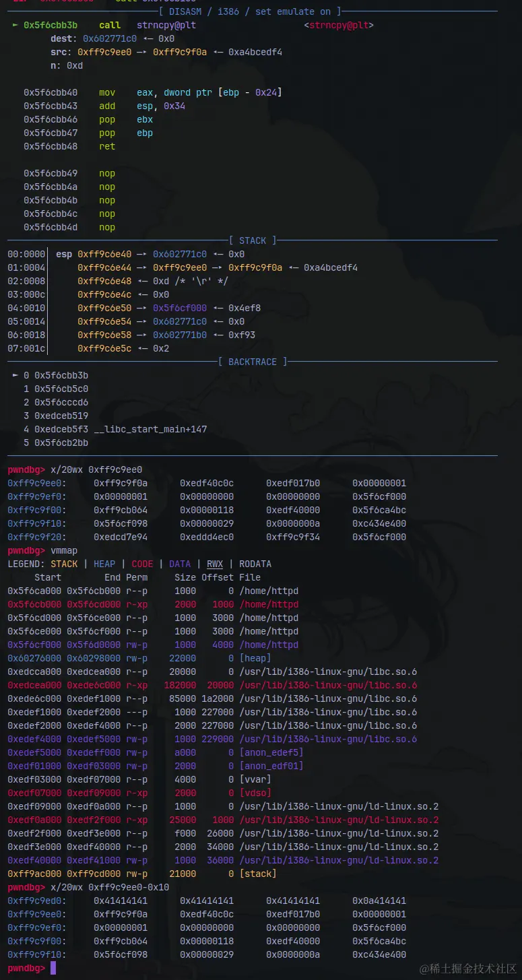Screen dimensions: 522x980
Task: Click backtrace frame 2 address 0x5f6cccd6
Action: (61, 402)
